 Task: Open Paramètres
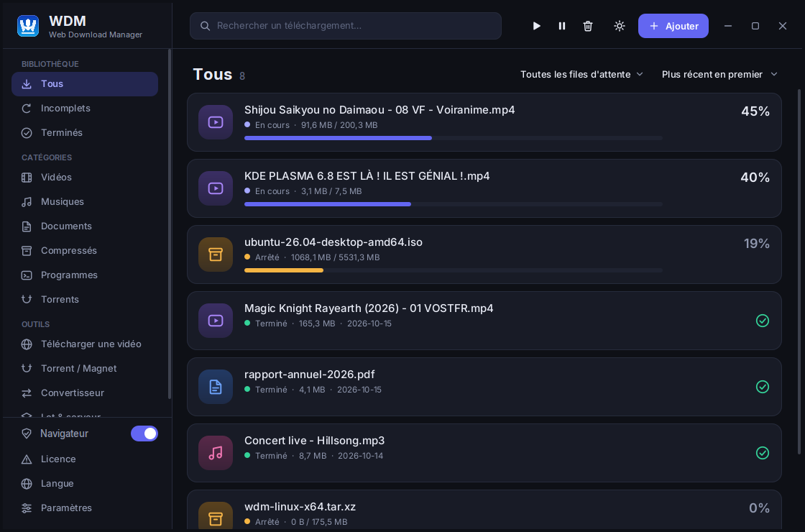(x=85, y=508)
